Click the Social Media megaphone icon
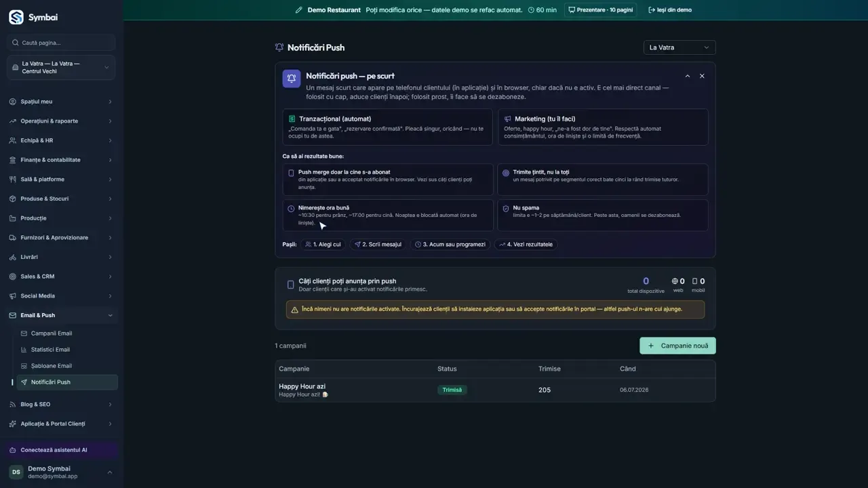This screenshot has height=488, width=868. tap(13, 296)
